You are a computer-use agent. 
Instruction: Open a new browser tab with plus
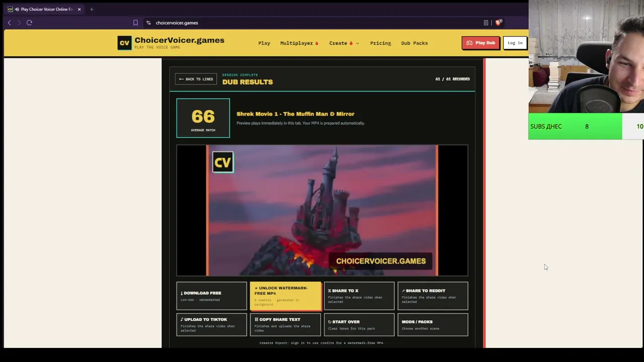click(x=92, y=9)
